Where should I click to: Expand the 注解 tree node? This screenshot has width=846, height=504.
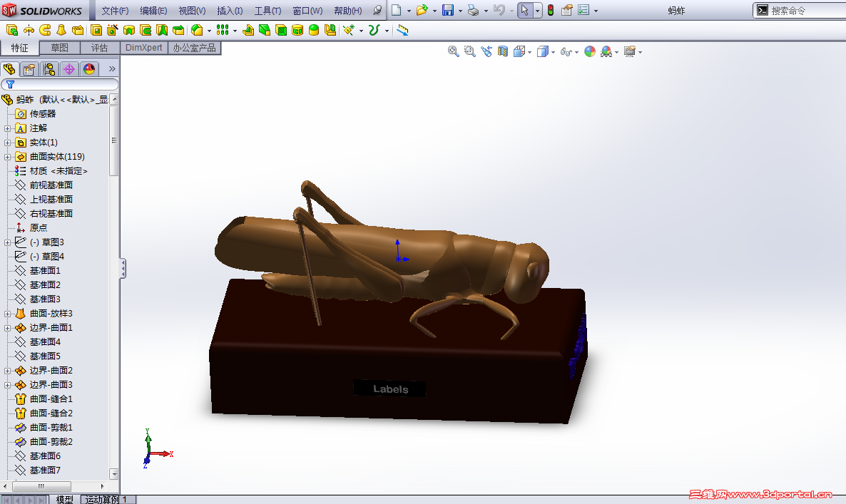pyautogui.click(x=7, y=128)
